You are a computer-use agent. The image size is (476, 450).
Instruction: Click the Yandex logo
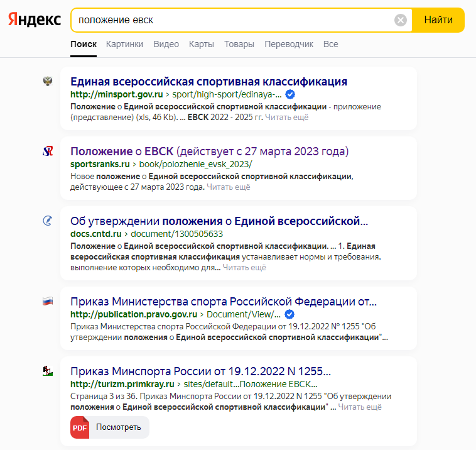pyautogui.click(x=35, y=19)
